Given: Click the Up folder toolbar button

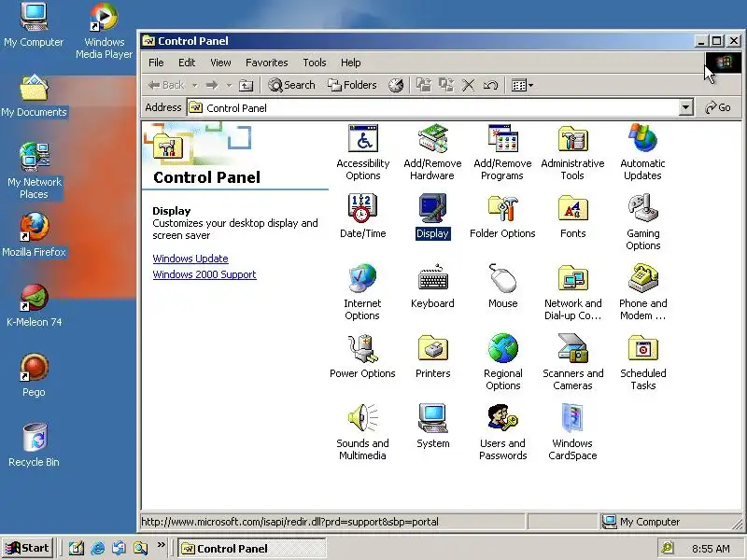Looking at the screenshot, I should pos(246,85).
